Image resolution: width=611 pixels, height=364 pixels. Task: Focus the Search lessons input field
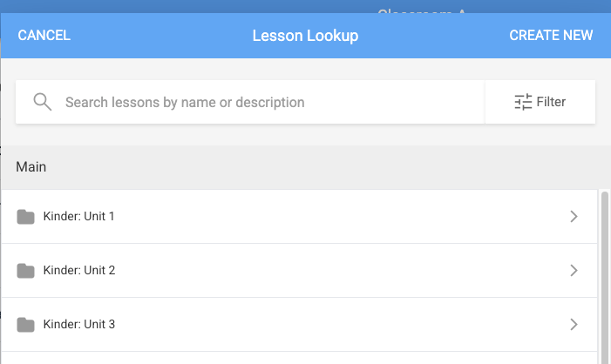click(x=250, y=102)
